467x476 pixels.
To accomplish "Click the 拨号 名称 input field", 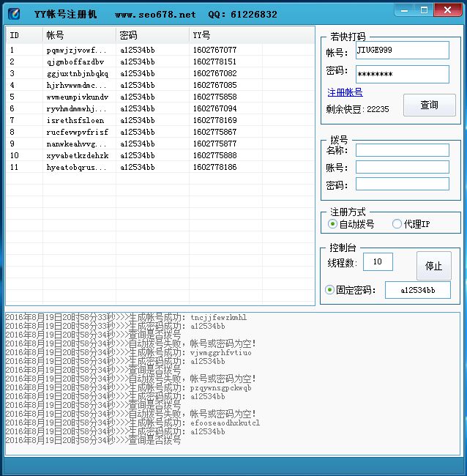I will (402, 150).
